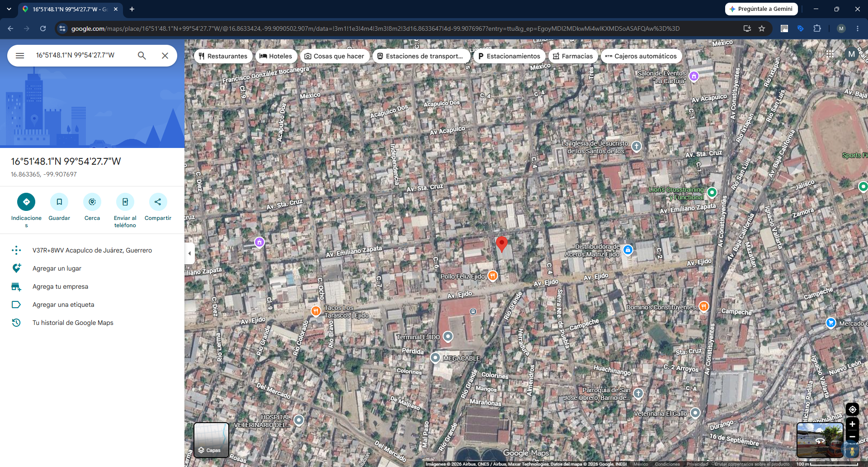Open Chrome extensions puzzle icon

coord(817,29)
